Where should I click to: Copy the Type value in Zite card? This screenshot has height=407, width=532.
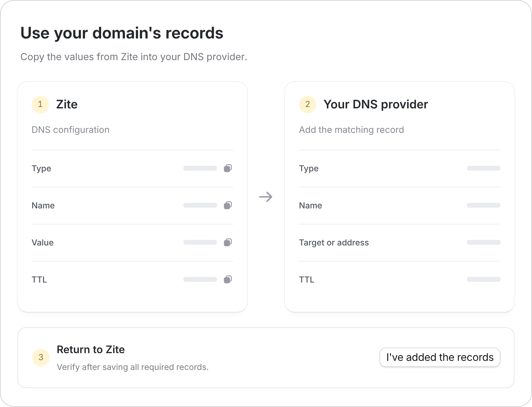pyautogui.click(x=228, y=168)
